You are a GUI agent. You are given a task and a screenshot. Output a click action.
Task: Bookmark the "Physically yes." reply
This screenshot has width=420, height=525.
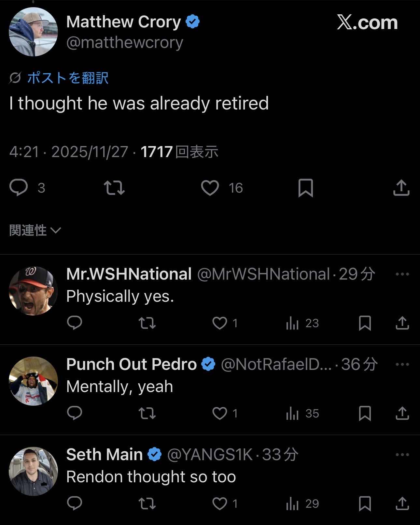pos(365,323)
